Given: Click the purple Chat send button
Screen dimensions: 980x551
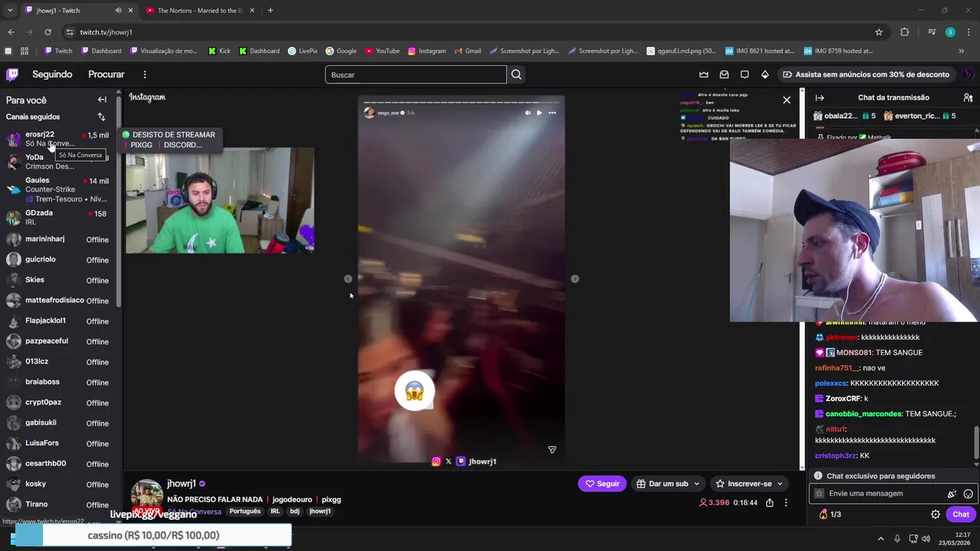Looking at the screenshot, I should point(961,514).
